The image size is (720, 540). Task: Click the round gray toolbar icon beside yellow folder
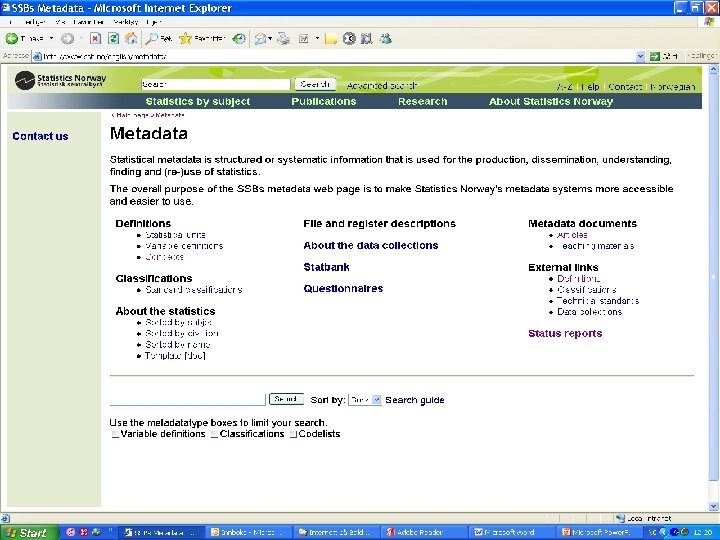click(349, 39)
